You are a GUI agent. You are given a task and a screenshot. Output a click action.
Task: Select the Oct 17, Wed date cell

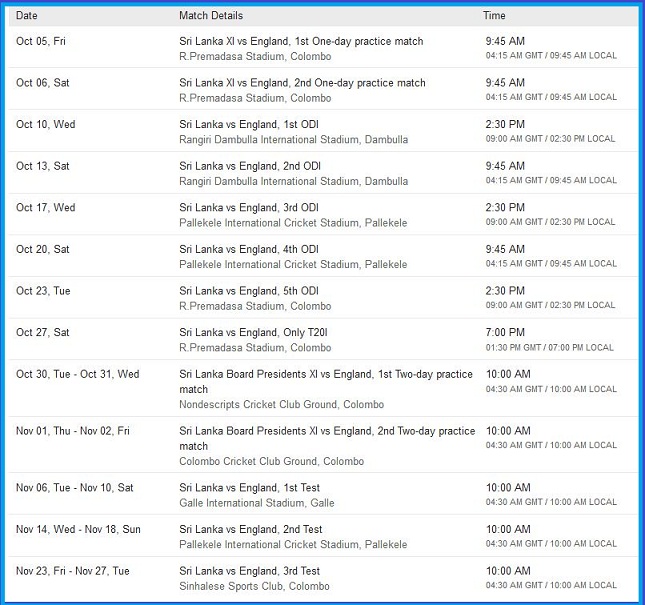46,207
